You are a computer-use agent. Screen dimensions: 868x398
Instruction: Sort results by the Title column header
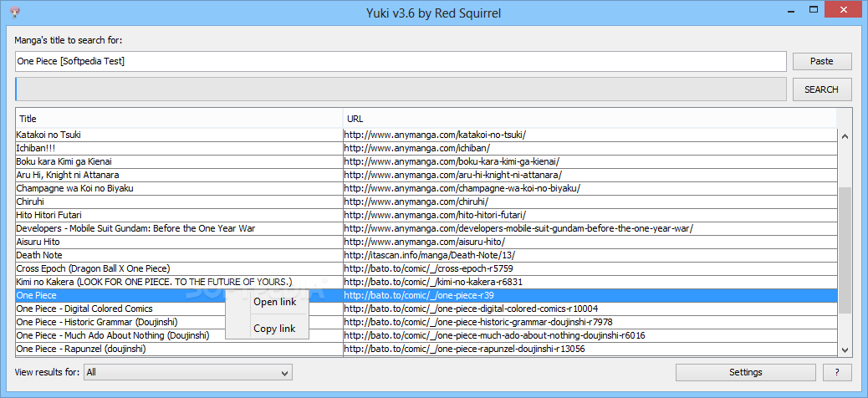point(179,119)
